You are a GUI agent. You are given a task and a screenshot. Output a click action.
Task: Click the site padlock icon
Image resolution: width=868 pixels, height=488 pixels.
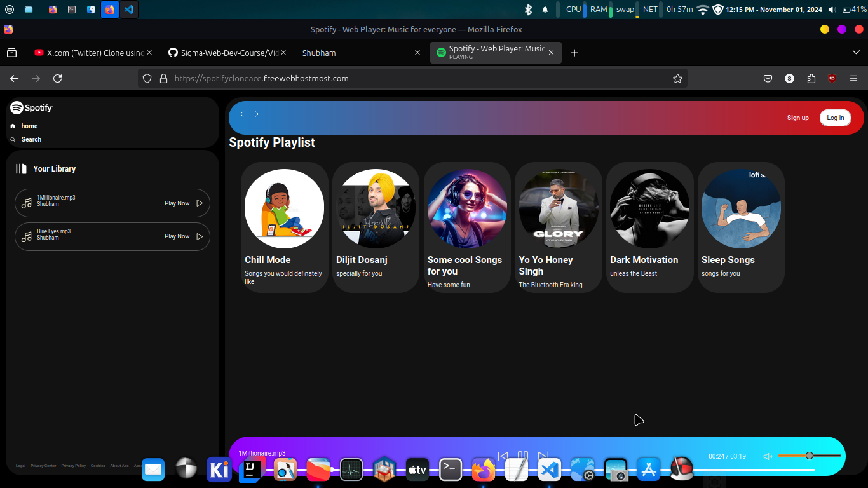(x=163, y=78)
